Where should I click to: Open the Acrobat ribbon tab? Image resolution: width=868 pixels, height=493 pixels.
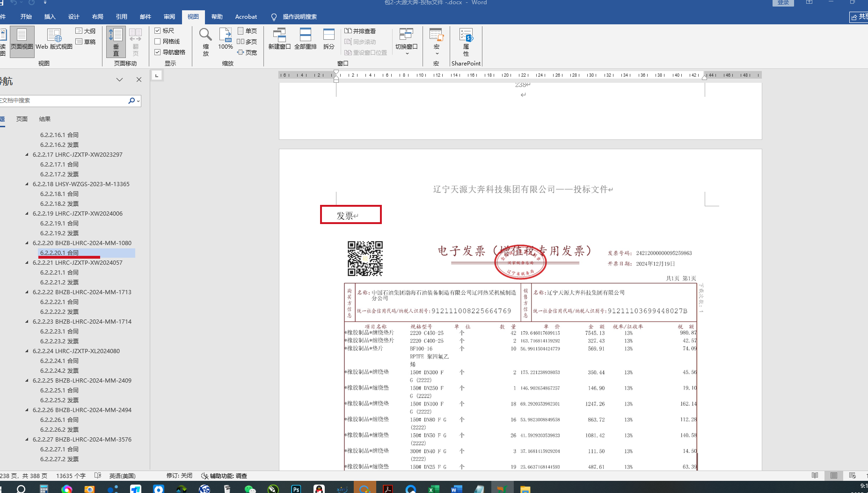(246, 17)
